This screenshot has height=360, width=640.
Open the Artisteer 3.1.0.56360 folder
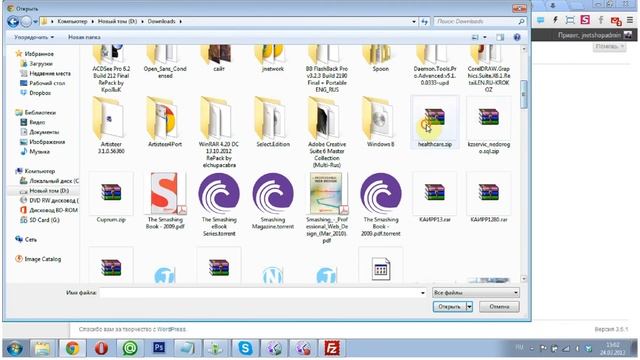pos(111,126)
